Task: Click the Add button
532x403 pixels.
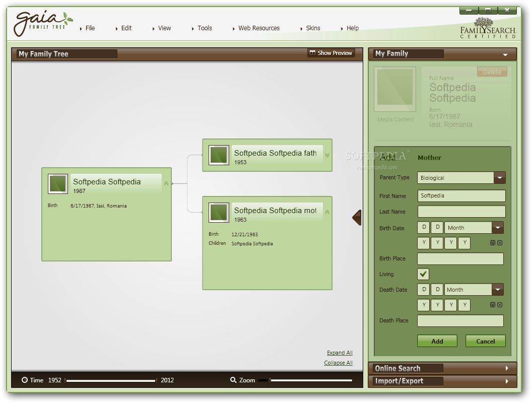Action: (437, 341)
